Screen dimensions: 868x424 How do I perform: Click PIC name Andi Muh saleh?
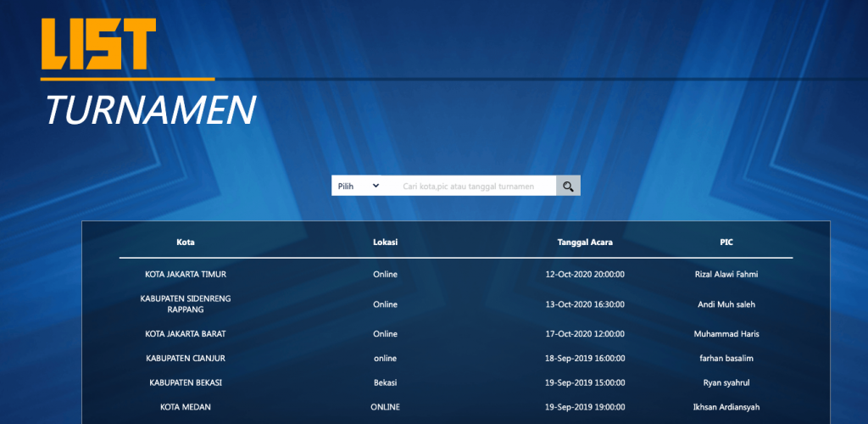click(x=726, y=304)
